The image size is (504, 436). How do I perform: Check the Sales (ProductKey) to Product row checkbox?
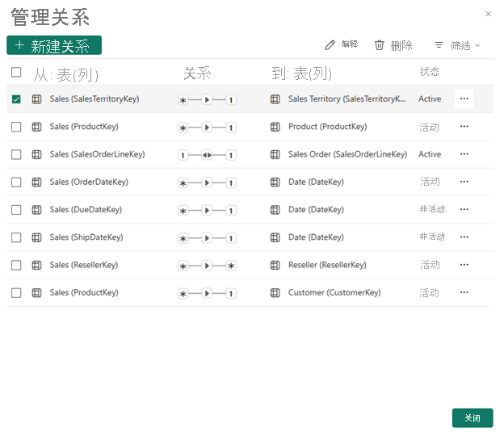point(16,127)
